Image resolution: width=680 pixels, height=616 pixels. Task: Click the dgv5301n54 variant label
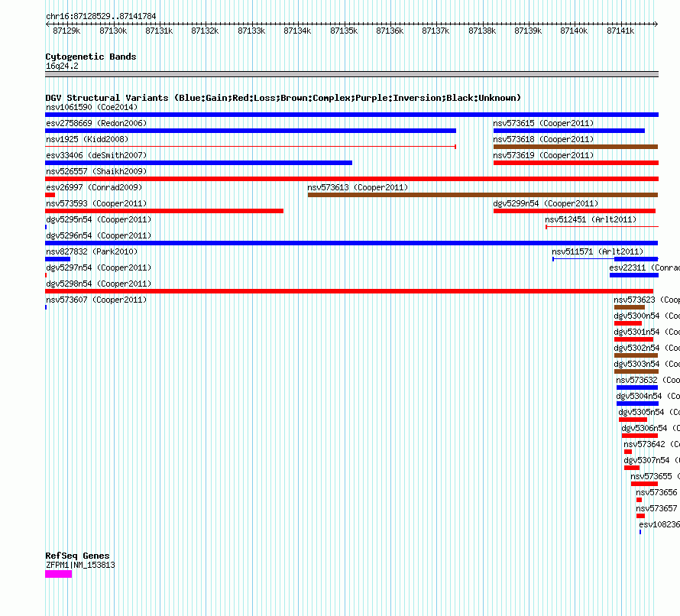coord(646,332)
